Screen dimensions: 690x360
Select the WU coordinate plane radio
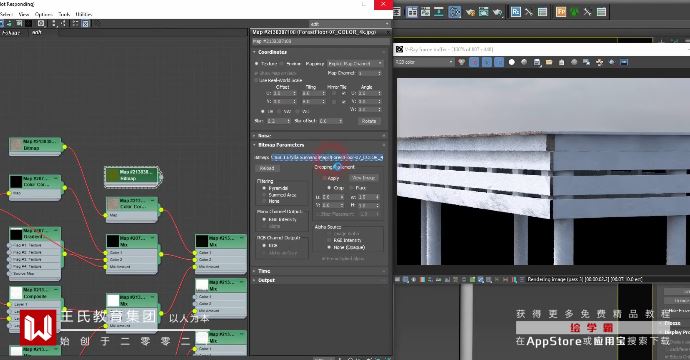tap(297, 111)
